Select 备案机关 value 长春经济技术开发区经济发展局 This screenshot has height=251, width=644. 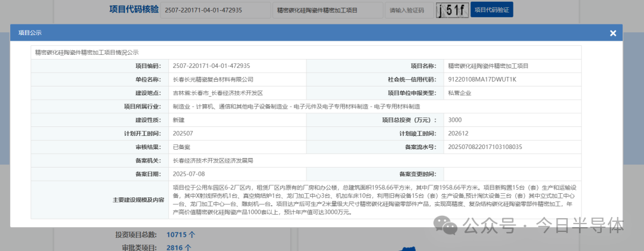(x=213, y=160)
